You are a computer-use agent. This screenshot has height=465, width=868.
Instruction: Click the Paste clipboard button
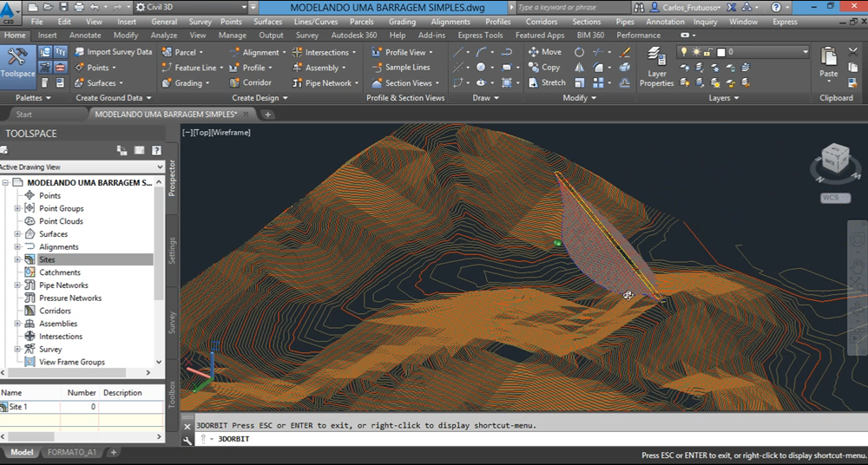(829, 62)
